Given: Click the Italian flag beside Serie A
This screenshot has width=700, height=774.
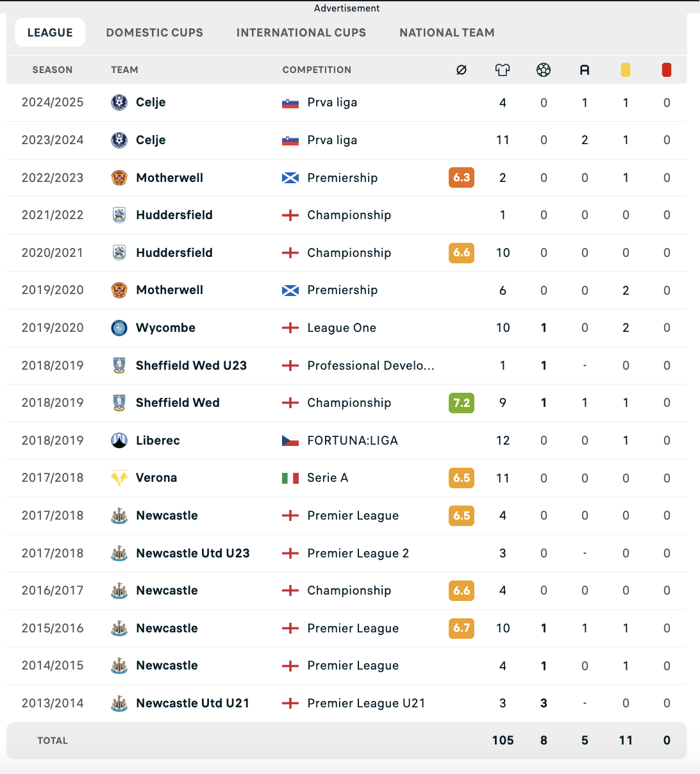Looking at the screenshot, I should [x=290, y=478].
